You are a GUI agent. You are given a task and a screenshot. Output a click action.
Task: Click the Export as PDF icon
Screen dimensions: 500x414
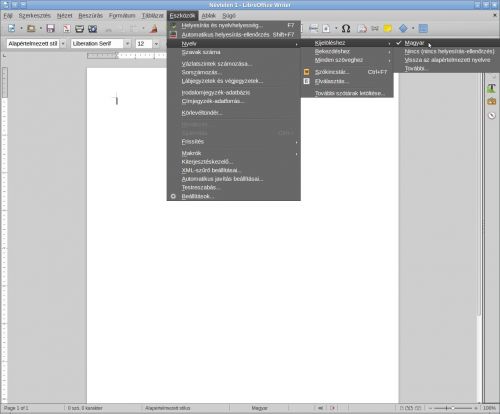point(67,29)
